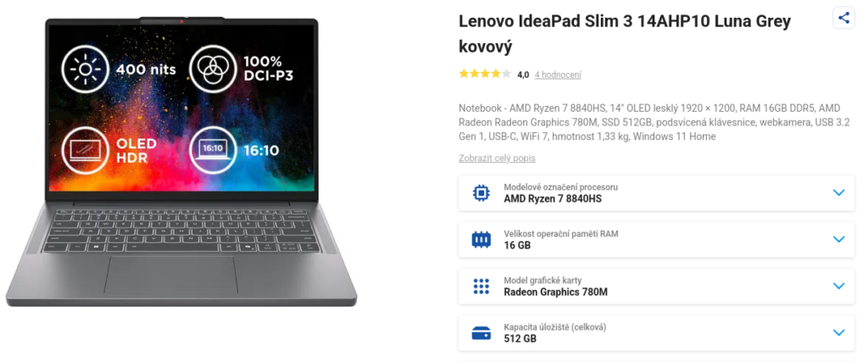
Task: Click the Lenovo IdeaPad Slim 3 product title
Action: coord(625,34)
